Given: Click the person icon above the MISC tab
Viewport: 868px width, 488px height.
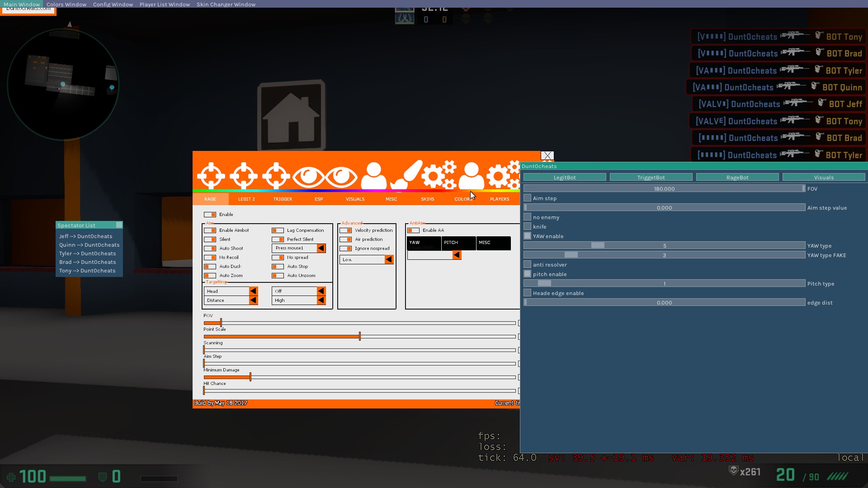Looking at the screenshot, I should point(374,175).
